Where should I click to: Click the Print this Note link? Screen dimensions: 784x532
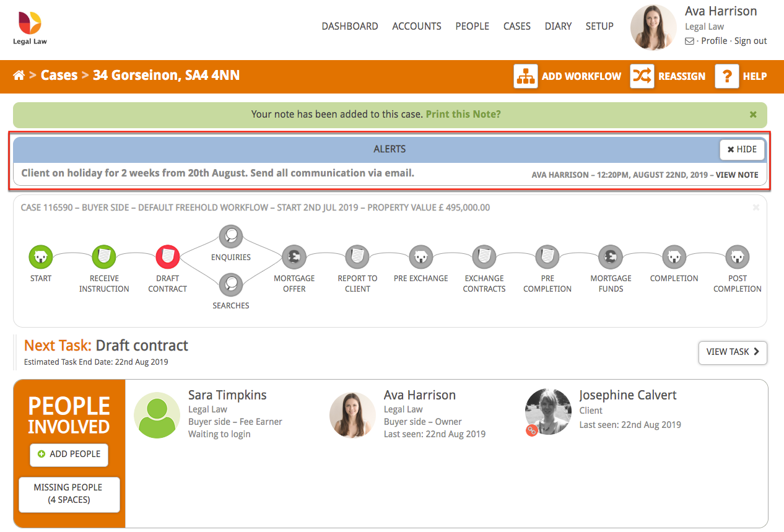[463, 114]
